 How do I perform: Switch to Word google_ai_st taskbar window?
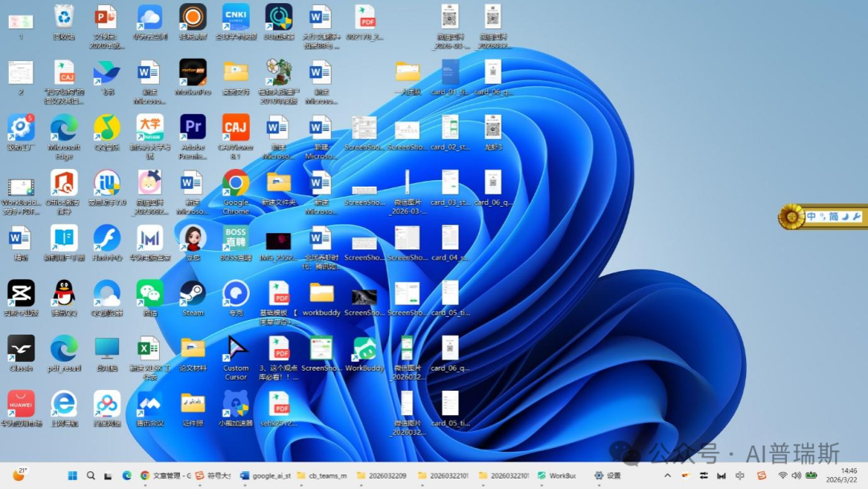tap(265, 475)
